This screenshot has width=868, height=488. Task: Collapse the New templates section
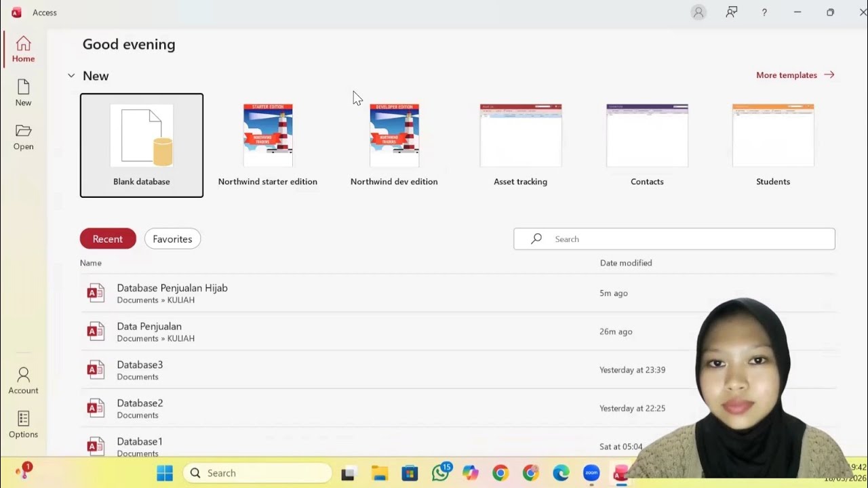click(x=71, y=76)
